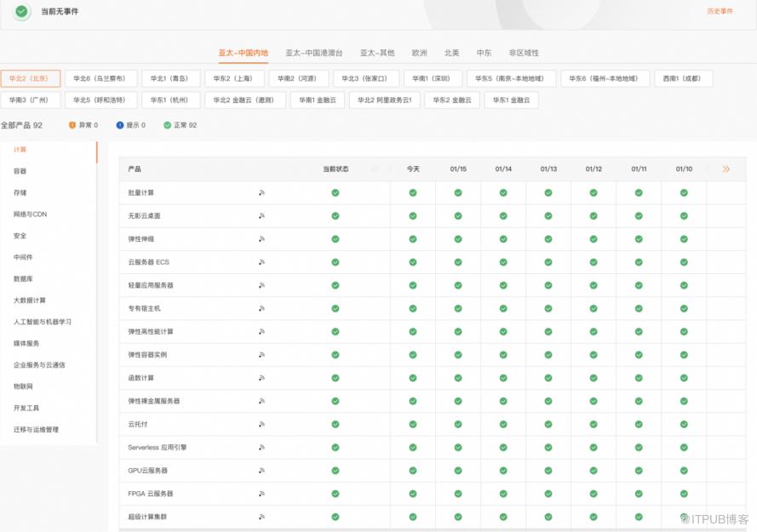Click RSS icon in 轻量应用服务器 row
Image resolution: width=757 pixels, height=532 pixels.
pos(261,285)
